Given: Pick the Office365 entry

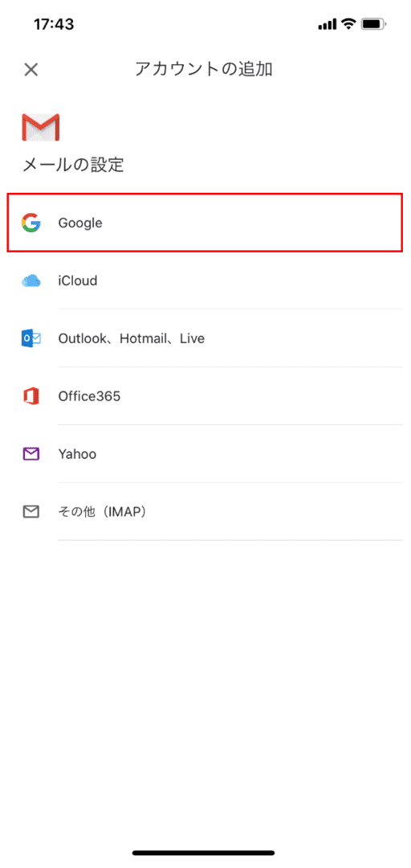Looking at the screenshot, I should click(205, 396).
